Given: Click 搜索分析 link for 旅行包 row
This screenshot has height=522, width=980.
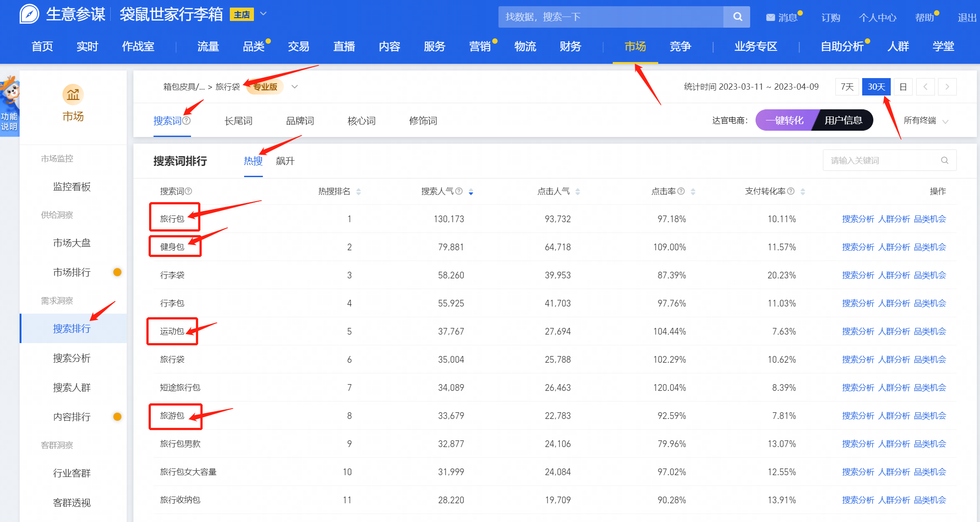Looking at the screenshot, I should (x=858, y=219).
